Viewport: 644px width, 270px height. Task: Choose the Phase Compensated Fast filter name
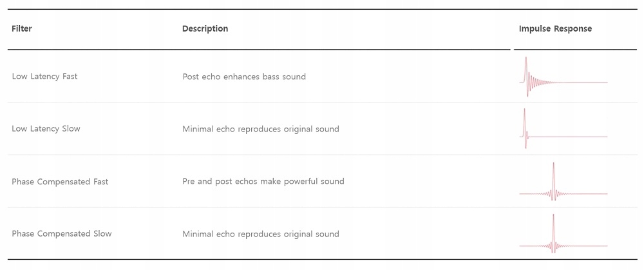coord(60,182)
